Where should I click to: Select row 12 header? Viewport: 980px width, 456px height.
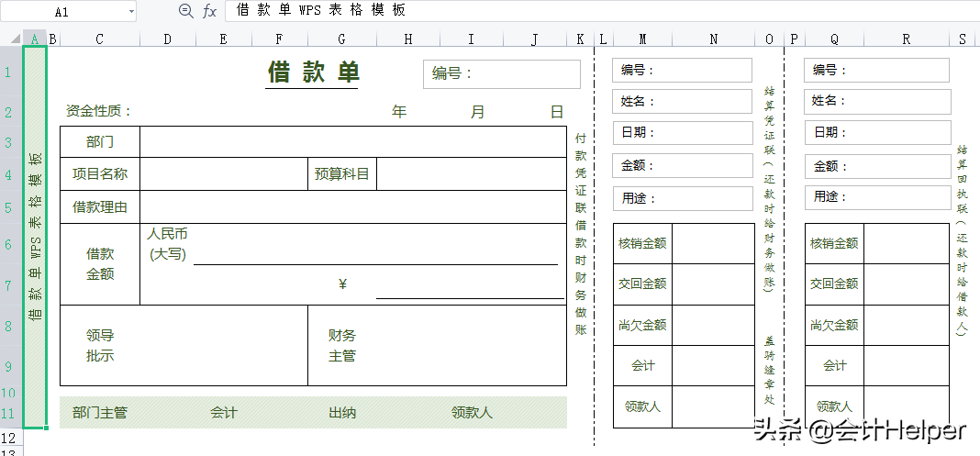pyautogui.click(x=9, y=436)
